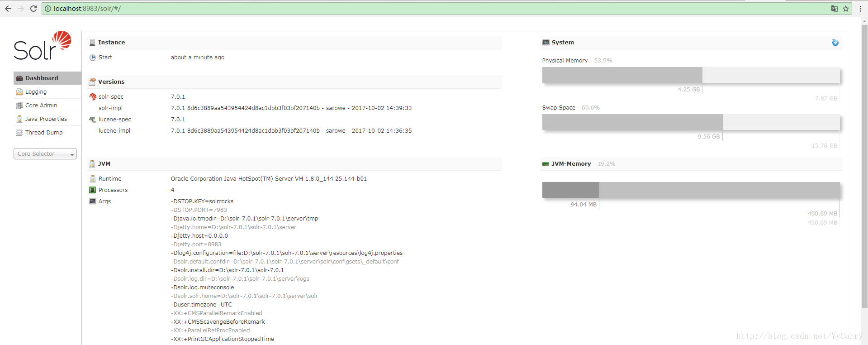Click the -Duser.timezone=UTC argument
The image size is (868, 345).
(x=201, y=305)
